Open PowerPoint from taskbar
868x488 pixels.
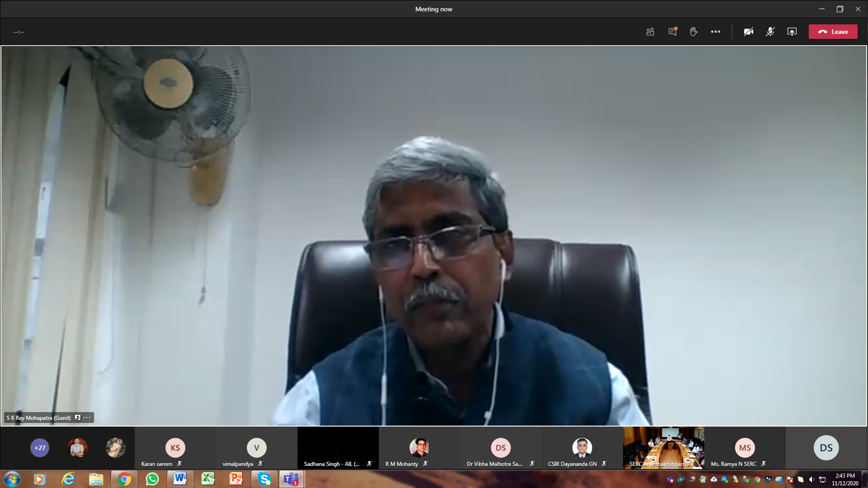pos(236,479)
